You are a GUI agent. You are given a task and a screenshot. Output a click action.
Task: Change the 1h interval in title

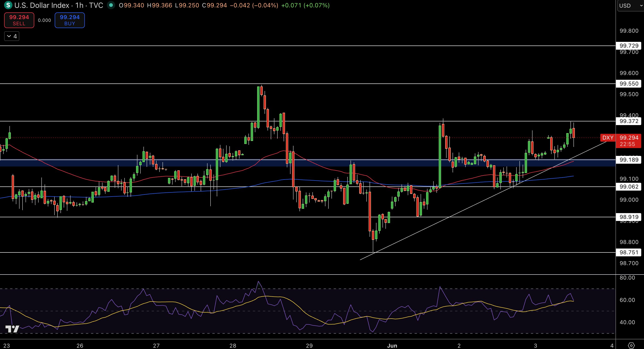(x=79, y=5)
